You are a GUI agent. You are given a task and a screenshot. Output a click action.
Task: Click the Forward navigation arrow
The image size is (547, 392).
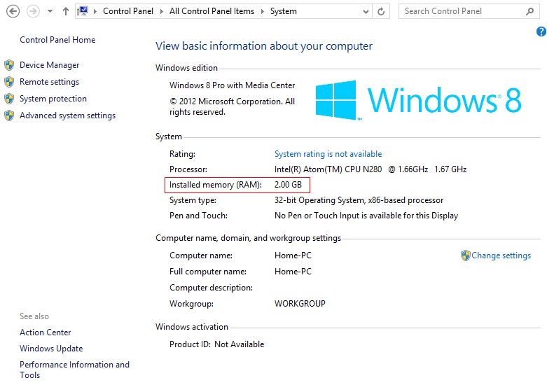32,11
